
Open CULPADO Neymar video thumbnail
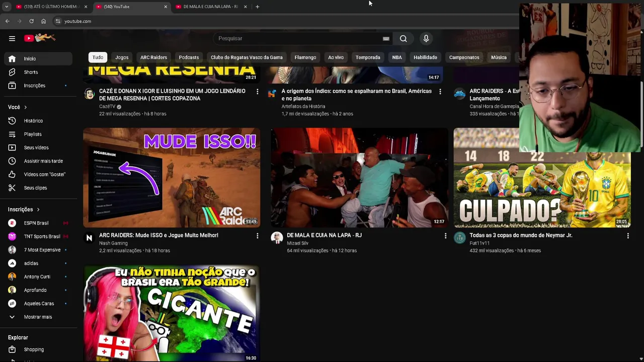pos(542,177)
